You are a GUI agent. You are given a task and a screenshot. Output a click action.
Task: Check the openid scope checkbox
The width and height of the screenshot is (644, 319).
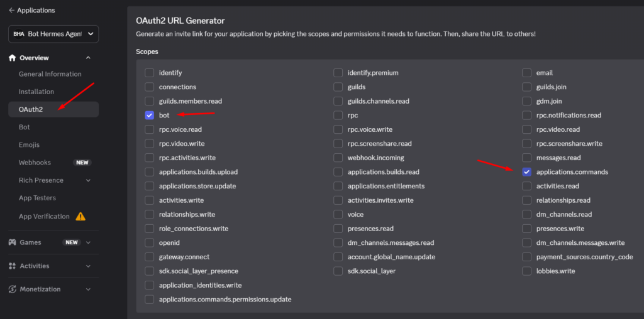click(x=150, y=243)
